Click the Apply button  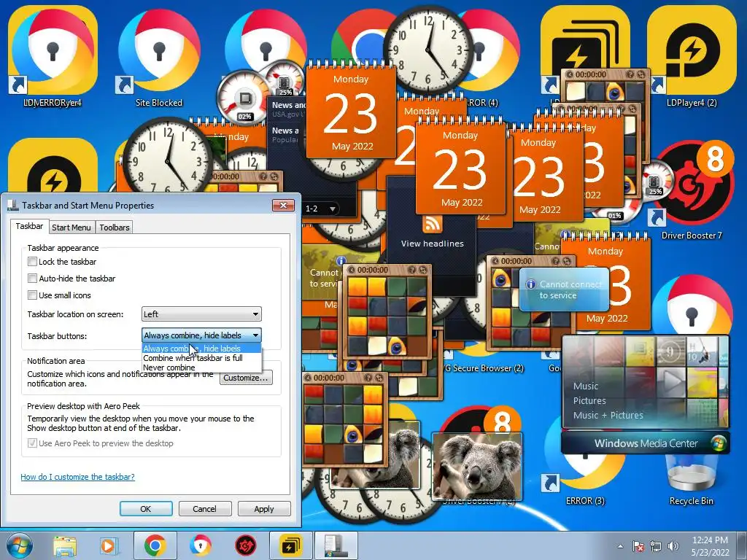[x=264, y=508]
